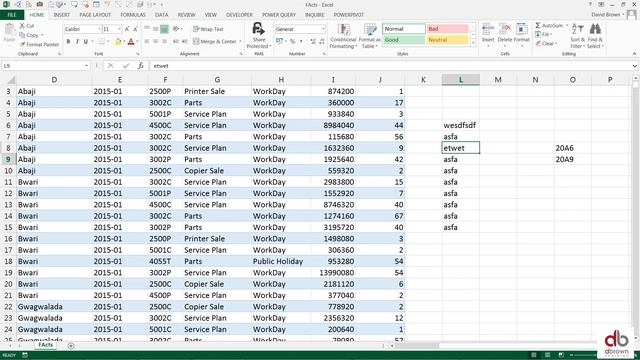Apply percent style format
640x360 pixels.
pyautogui.click(x=292, y=41)
